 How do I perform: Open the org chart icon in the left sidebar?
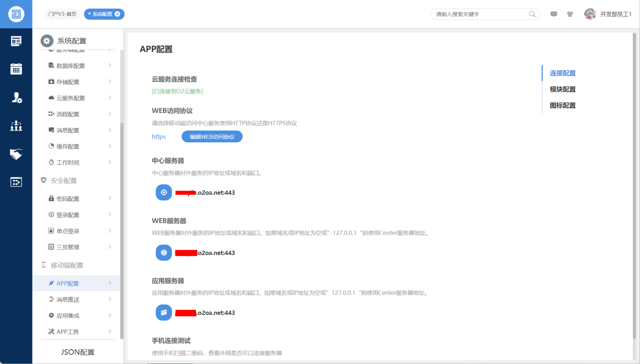16,126
